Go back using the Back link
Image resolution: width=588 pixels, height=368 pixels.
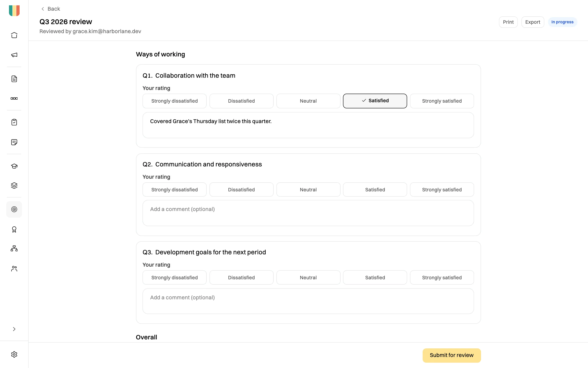tap(51, 9)
